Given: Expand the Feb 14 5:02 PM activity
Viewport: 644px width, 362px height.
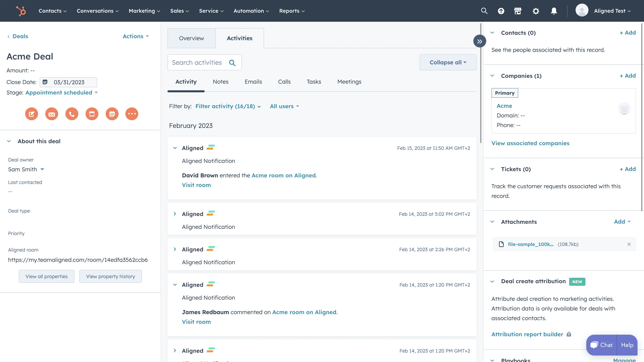Looking at the screenshot, I should (x=175, y=214).
